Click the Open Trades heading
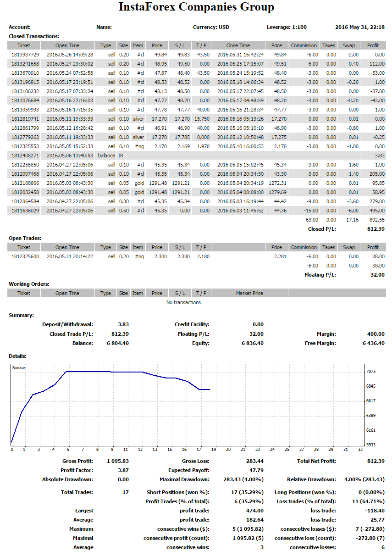Image resolution: width=392 pixels, height=556 pixels. tap(25, 238)
